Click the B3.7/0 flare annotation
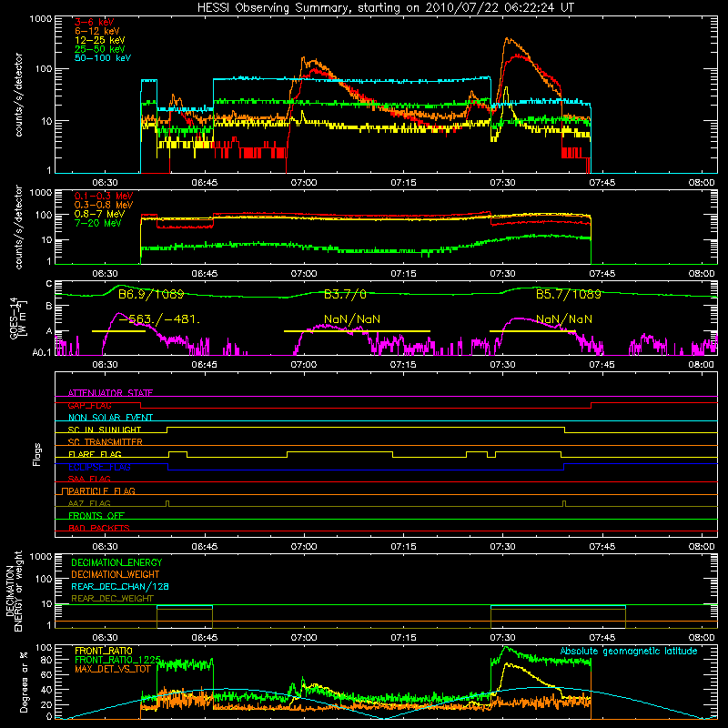Image resolution: width=728 pixels, height=728 pixels. coord(345,294)
